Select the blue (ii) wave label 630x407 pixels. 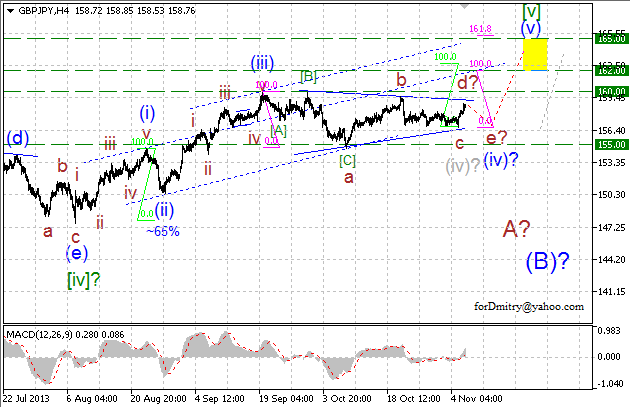pyautogui.click(x=164, y=210)
